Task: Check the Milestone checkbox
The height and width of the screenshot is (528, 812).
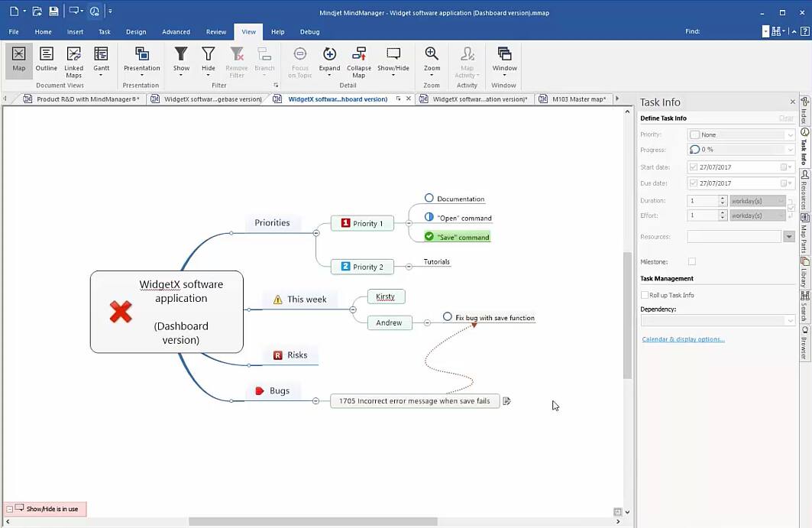Action: [x=693, y=260]
